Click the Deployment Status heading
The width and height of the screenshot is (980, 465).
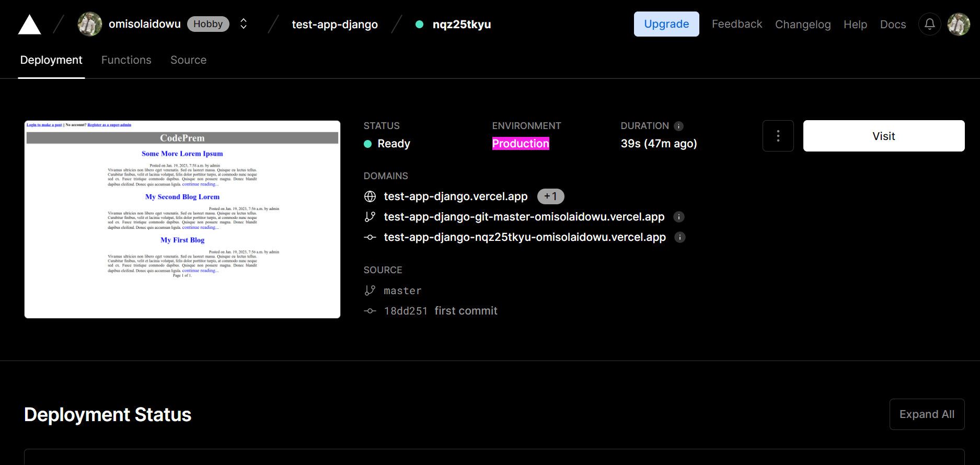coord(108,414)
